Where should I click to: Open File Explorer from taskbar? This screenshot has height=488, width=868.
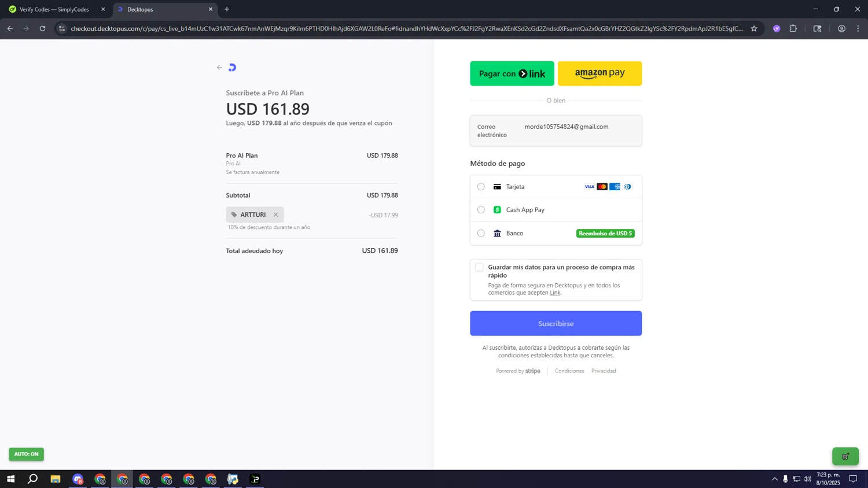point(56,479)
